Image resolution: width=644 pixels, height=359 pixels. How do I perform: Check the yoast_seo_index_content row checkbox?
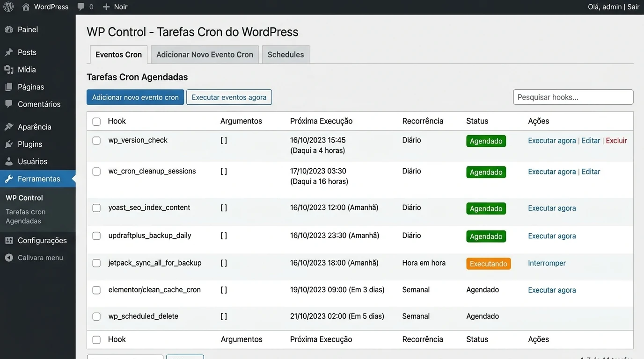96,208
